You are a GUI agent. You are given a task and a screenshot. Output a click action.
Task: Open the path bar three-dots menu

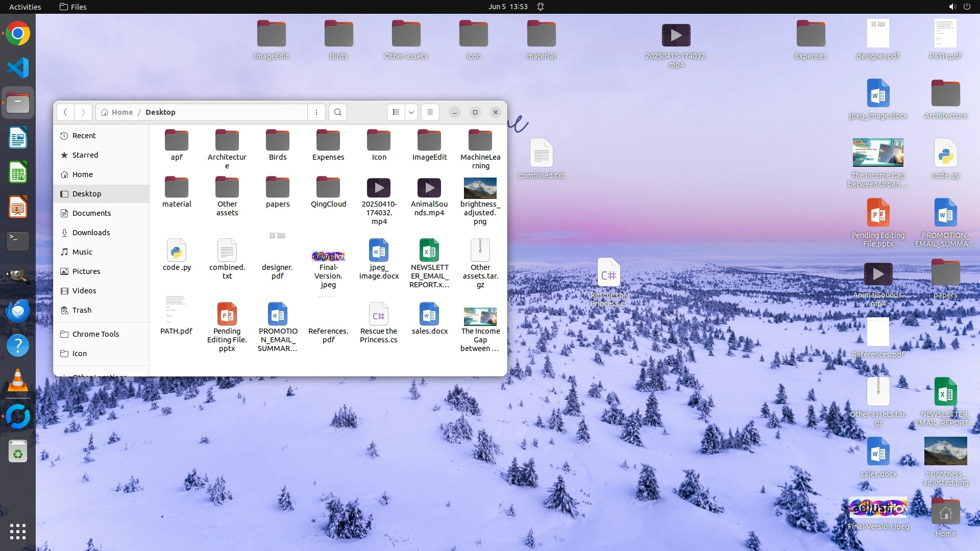pyautogui.click(x=316, y=112)
